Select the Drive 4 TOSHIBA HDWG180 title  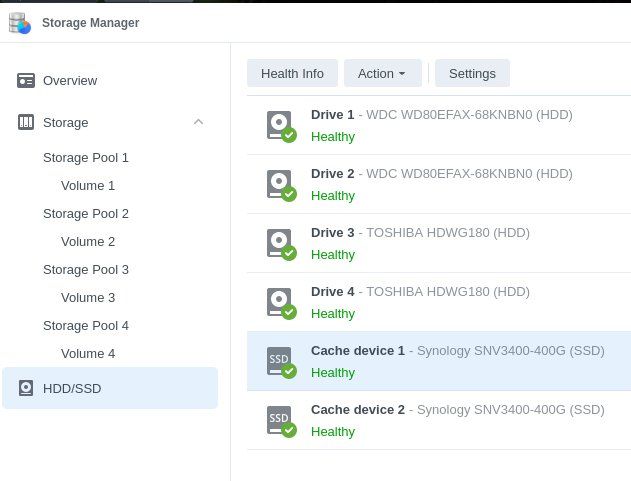[420, 292]
